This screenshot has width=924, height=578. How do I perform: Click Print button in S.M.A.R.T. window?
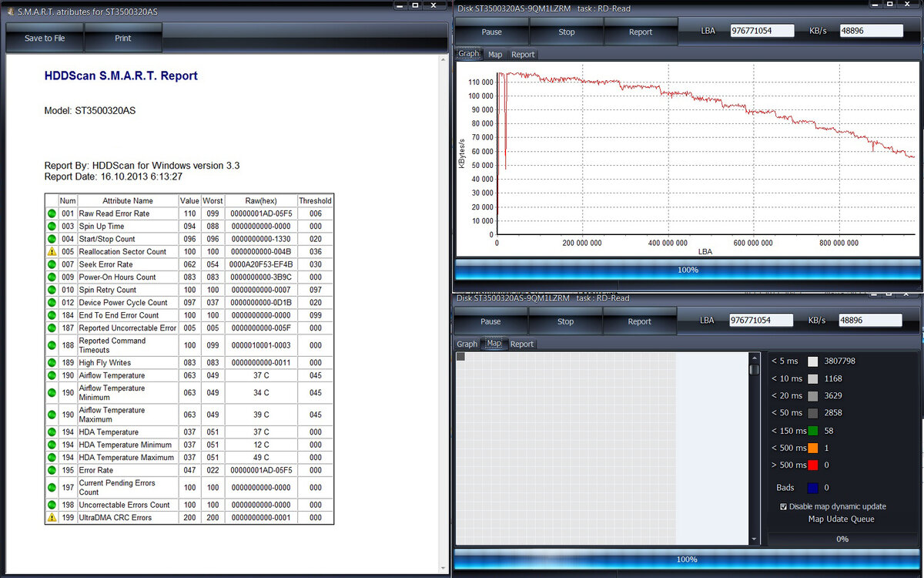tap(123, 38)
